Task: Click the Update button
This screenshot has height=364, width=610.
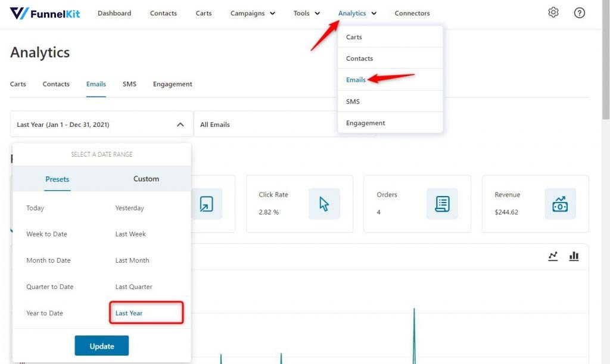Action: tap(101, 346)
